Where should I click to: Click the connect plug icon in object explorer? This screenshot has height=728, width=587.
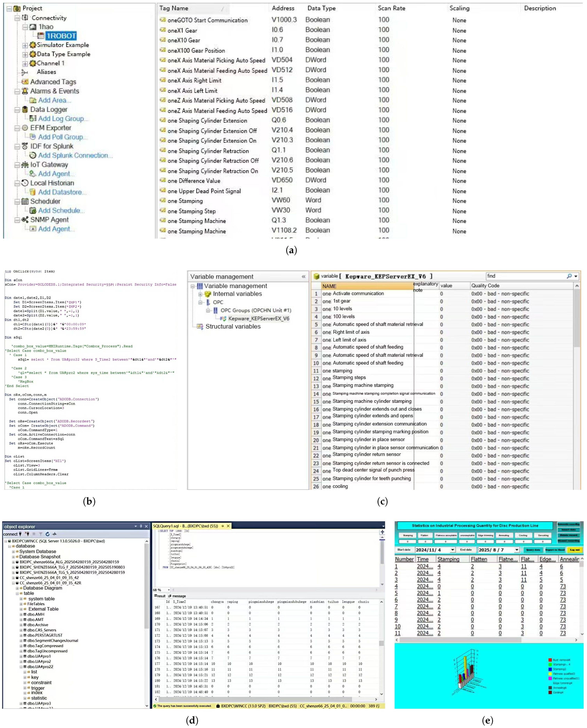(20, 534)
